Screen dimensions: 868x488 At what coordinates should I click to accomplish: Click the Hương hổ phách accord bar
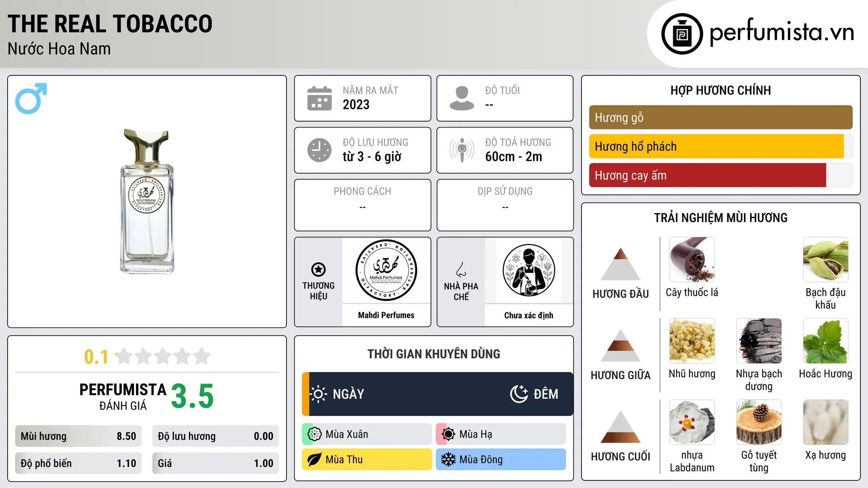[x=721, y=146]
